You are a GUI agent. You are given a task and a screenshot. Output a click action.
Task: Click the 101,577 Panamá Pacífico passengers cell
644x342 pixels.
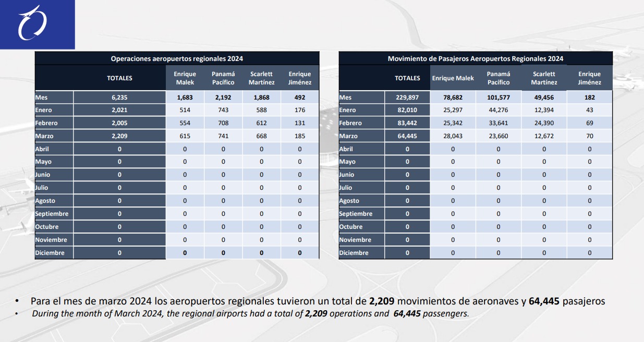498,97
